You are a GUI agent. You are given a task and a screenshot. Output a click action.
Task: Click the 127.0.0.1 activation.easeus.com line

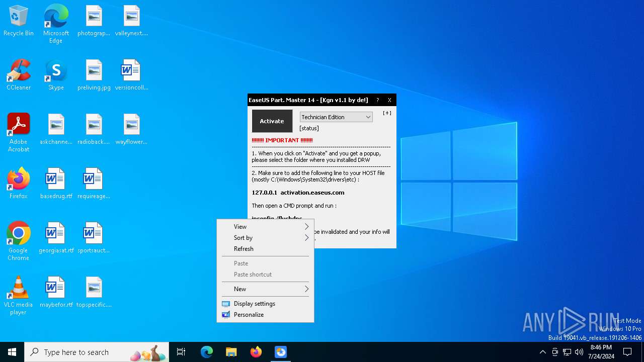[298, 193]
